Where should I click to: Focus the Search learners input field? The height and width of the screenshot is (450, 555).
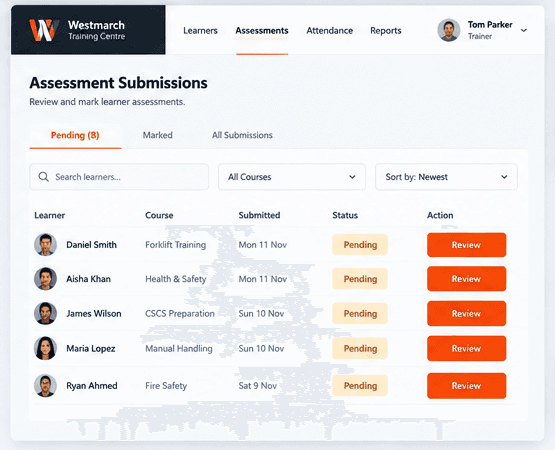coord(119,177)
